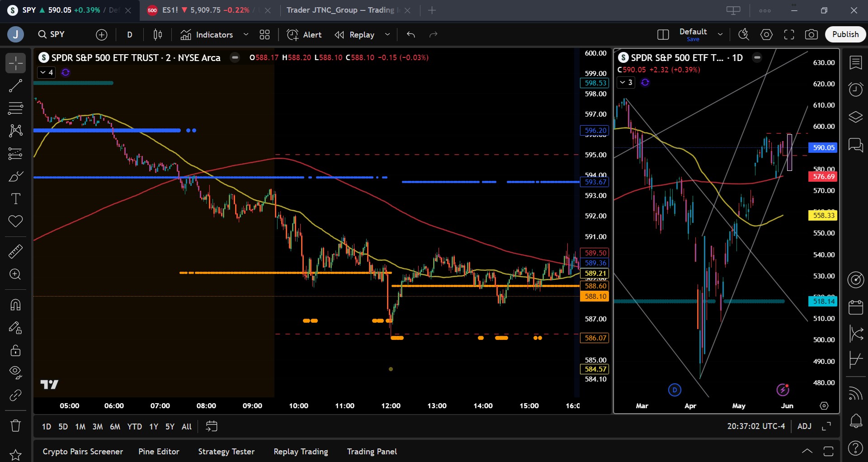Click the link drawings chain icon
Image resolution: width=868 pixels, height=462 pixels.
[x=15, y=396]
